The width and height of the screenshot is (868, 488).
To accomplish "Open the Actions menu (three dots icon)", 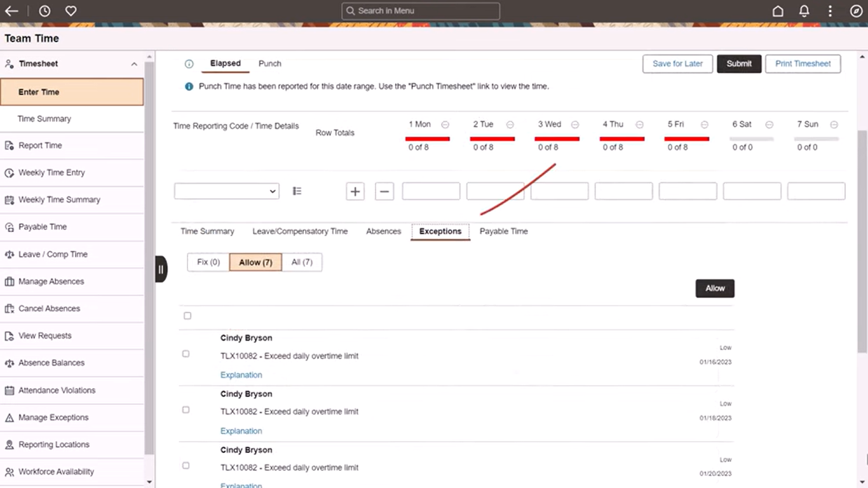I will coord(830,11).
